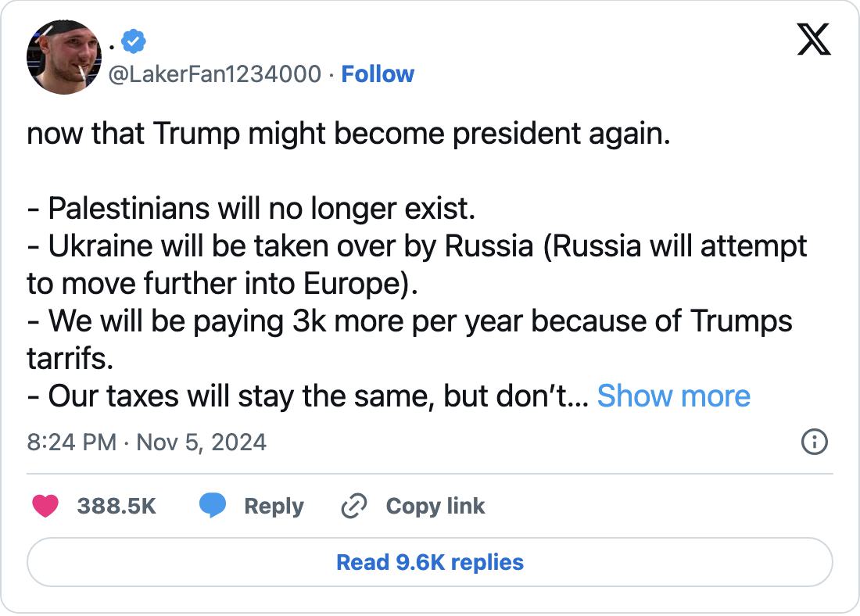Viewport: 860px width, 616px height.
Task: Open the Twitter info circle icon
Action: 815,442
